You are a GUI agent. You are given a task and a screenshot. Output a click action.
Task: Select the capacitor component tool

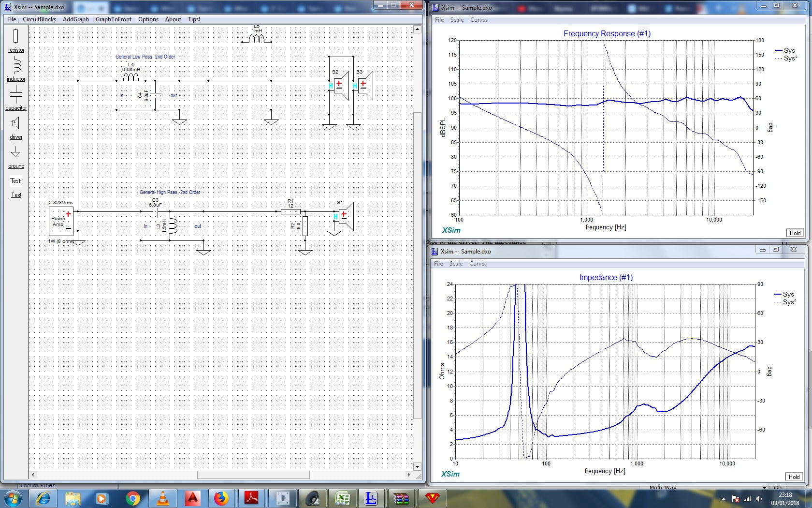[16, 98]
